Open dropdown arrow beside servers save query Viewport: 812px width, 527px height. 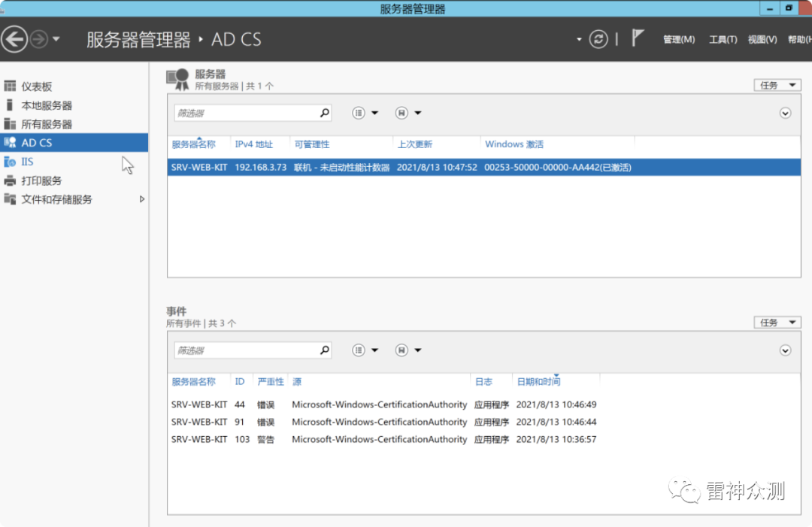coord(418,113)
